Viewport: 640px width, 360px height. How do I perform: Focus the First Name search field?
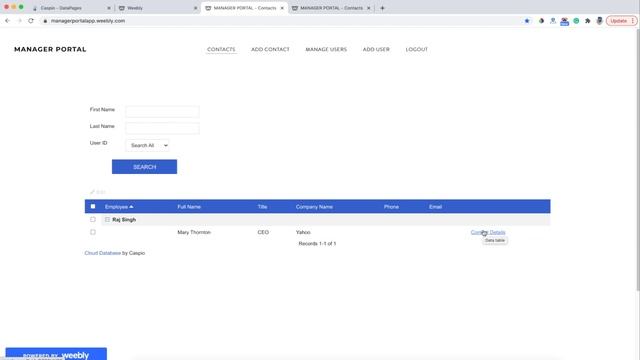click(162, 111)
